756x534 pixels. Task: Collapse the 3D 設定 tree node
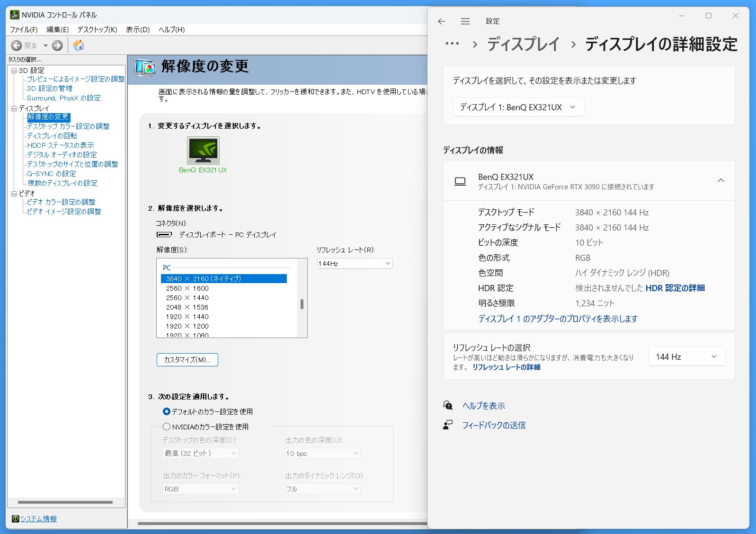pos(14,71)
